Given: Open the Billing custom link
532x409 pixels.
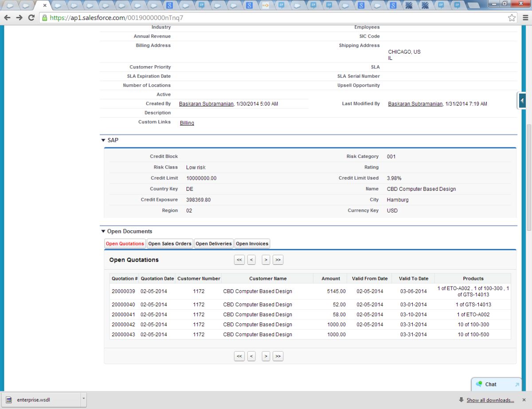Looking at the screenshot, I should tap(187, 123).
